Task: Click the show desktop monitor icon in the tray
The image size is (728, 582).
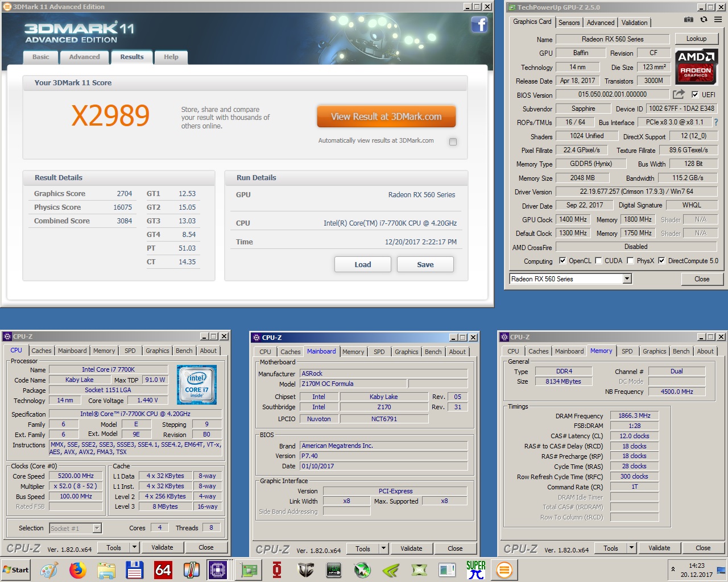Action: 721,569
